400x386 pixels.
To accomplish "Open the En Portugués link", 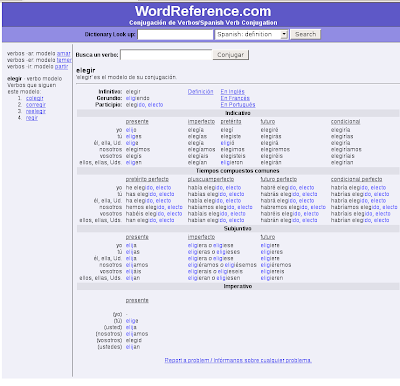I will [x=238, y=105].
